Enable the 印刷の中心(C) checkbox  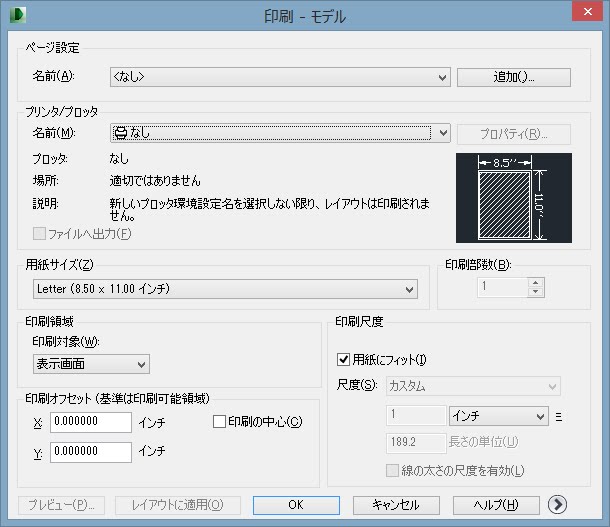pyautogui.click(x=219, y=421)
